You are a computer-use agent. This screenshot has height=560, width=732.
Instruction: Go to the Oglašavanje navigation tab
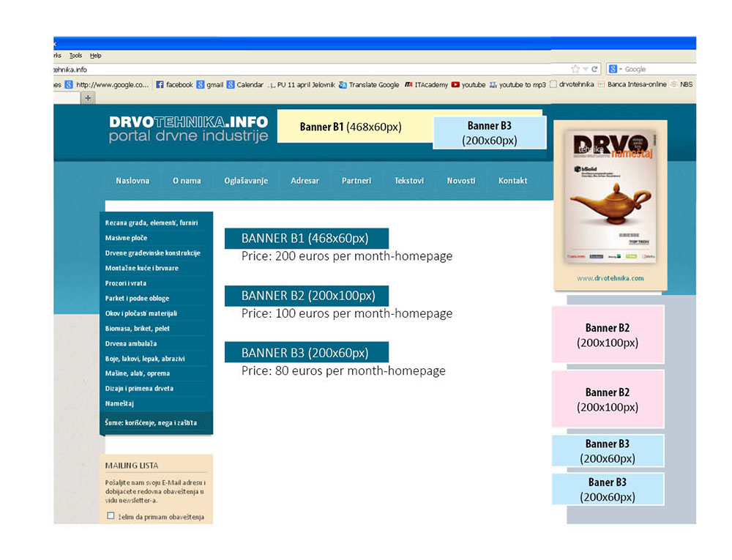pyautogui.click(x=246, y=181)
